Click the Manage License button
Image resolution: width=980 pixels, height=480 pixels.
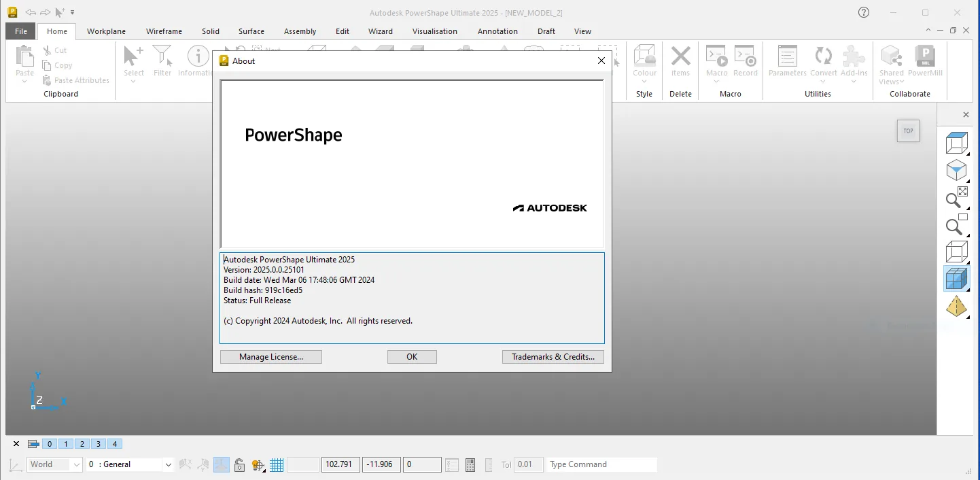coord(271,357)
